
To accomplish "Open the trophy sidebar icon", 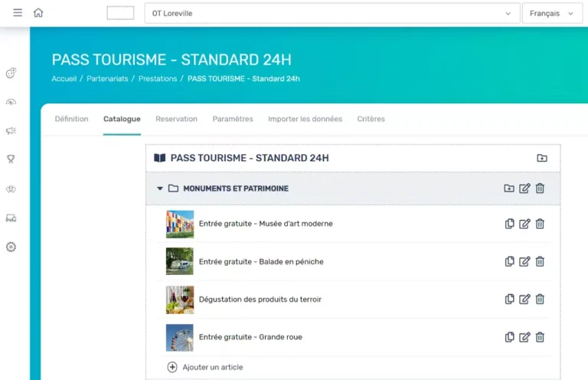I will tap(11, 159).
